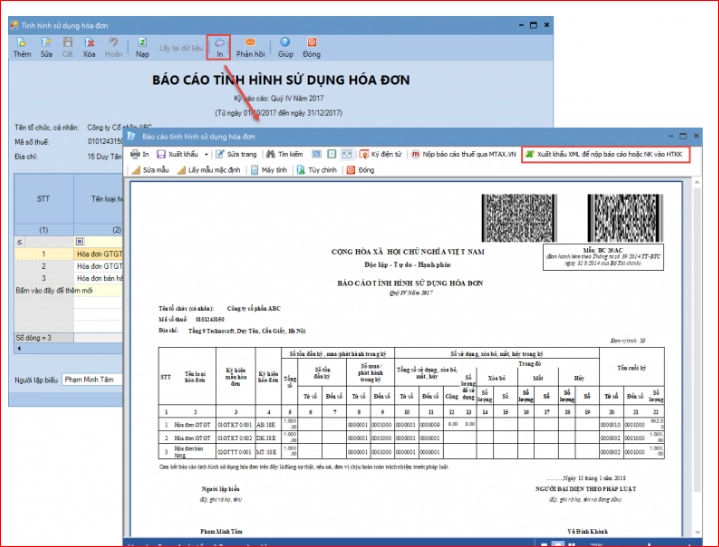The height and width of the screenshot is (547, 719).
Task: Click Sửa trang in report toolbar
Action: [x=236, y=155]
